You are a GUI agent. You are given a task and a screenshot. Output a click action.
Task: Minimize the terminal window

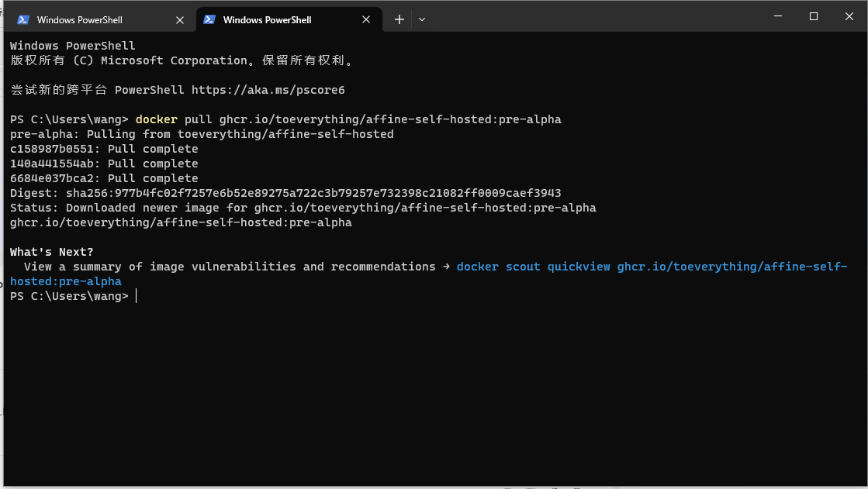778,16
